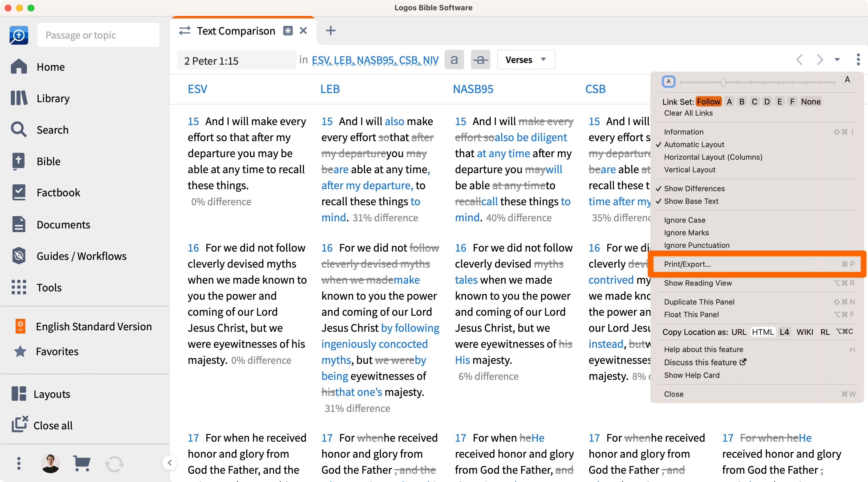Click the Close all panels icon
Viewport: 868px width, 482px height.
(x=19, y=424)
